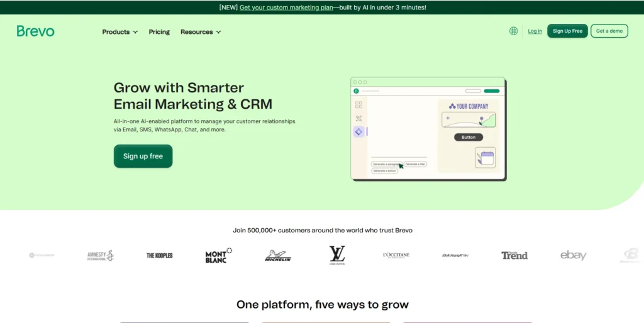Click the design tools icon in illustration
The image size is (644, 323).
point(358,119)
